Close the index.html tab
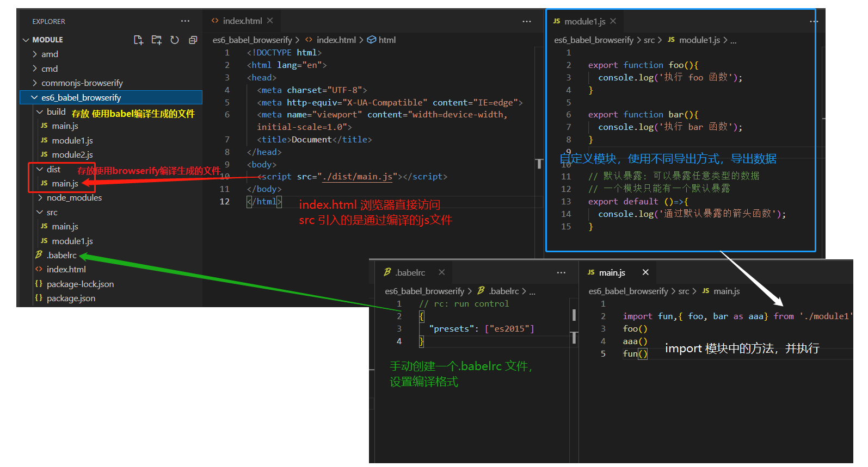 point(270,21)
